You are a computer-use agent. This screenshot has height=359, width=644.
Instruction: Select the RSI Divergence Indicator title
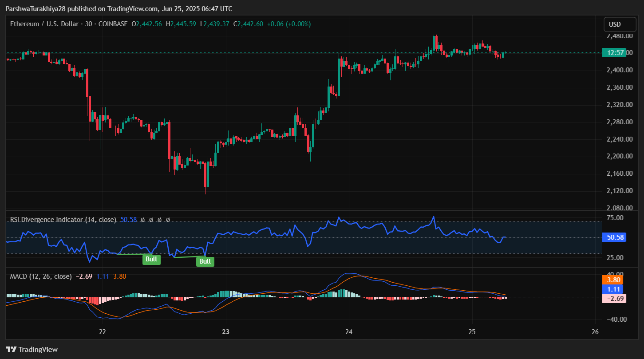coord(63,220)
